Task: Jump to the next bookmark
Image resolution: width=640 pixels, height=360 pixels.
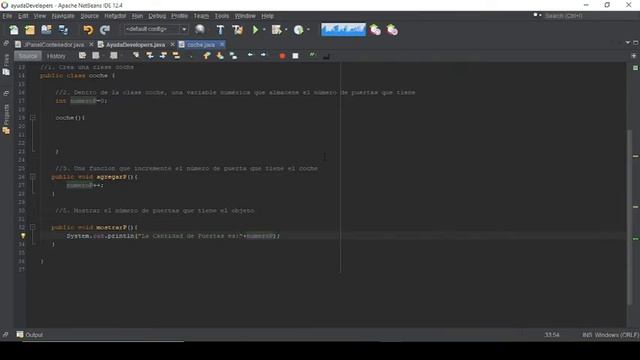Action: pyautogui.click(x=220, y=56)
